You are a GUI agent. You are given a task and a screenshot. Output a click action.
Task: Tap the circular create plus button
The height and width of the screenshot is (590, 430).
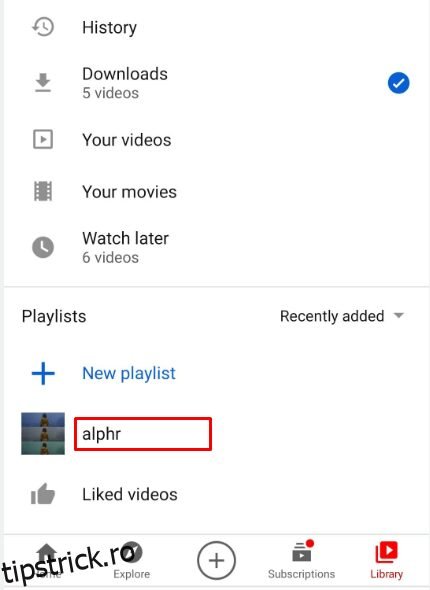pos(216,561)
